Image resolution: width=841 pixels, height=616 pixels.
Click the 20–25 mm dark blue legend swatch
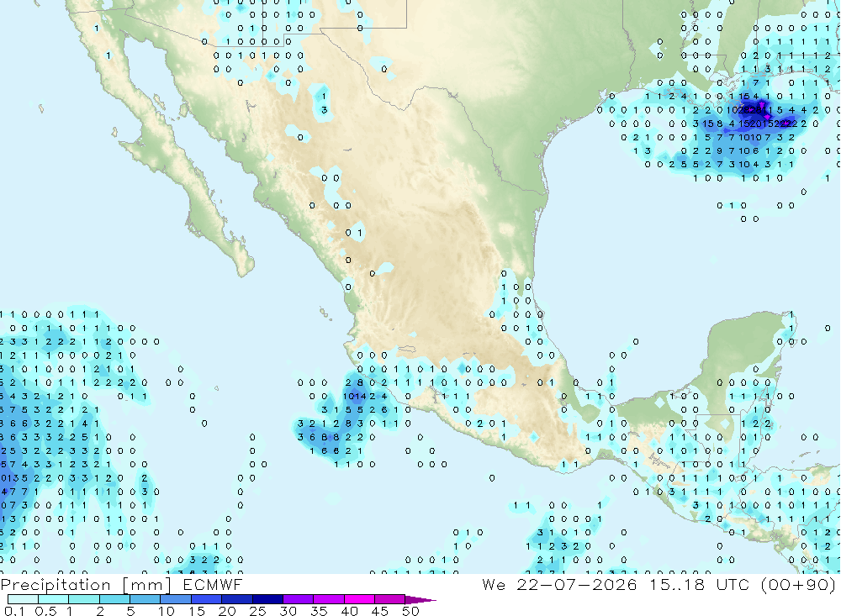237,599
